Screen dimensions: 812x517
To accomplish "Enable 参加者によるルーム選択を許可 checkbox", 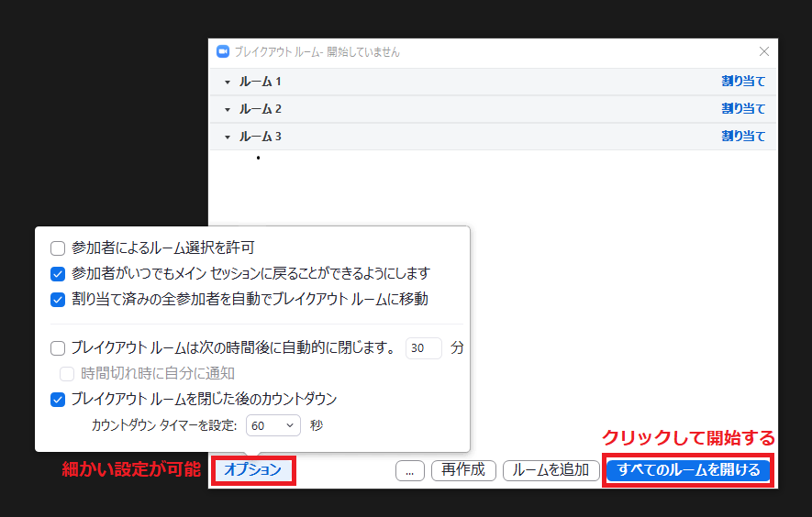I will tap(58, 248).
